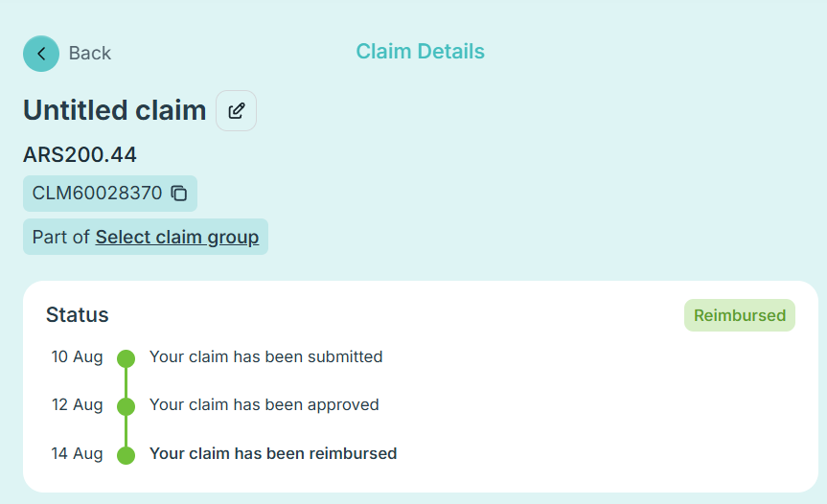Viewport: 827px width, 504px height.
Task: Click the edit pencil icon beside Untitled claim
Action: click(236, 111)
